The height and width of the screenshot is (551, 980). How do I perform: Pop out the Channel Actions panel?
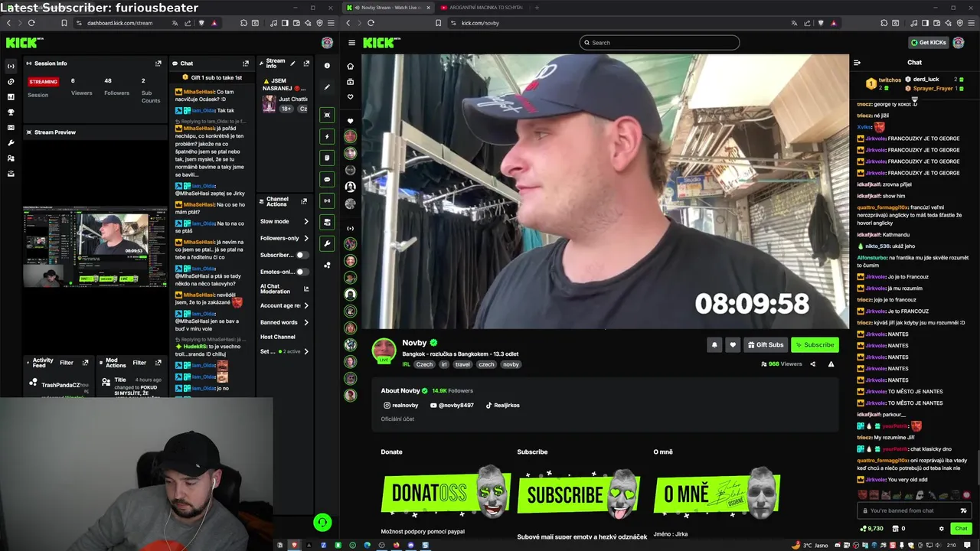304,201
